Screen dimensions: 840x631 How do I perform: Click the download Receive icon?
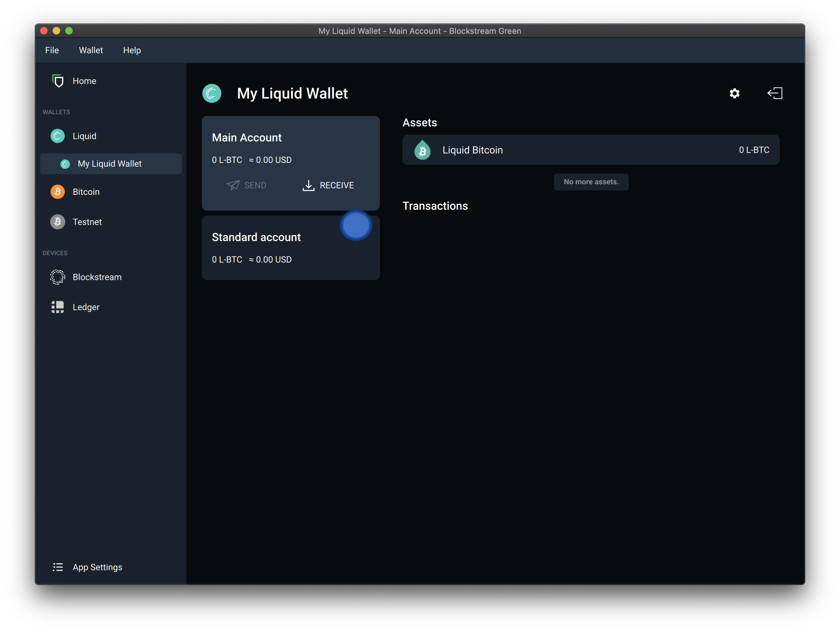[x=308, y=185]
